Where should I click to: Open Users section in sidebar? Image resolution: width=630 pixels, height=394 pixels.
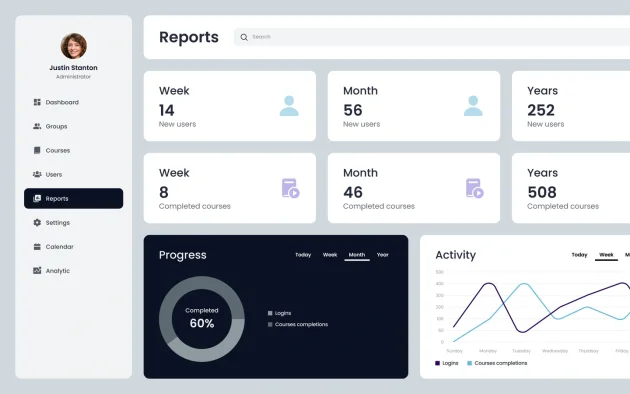pyautogui.click(x=74, y=174)
